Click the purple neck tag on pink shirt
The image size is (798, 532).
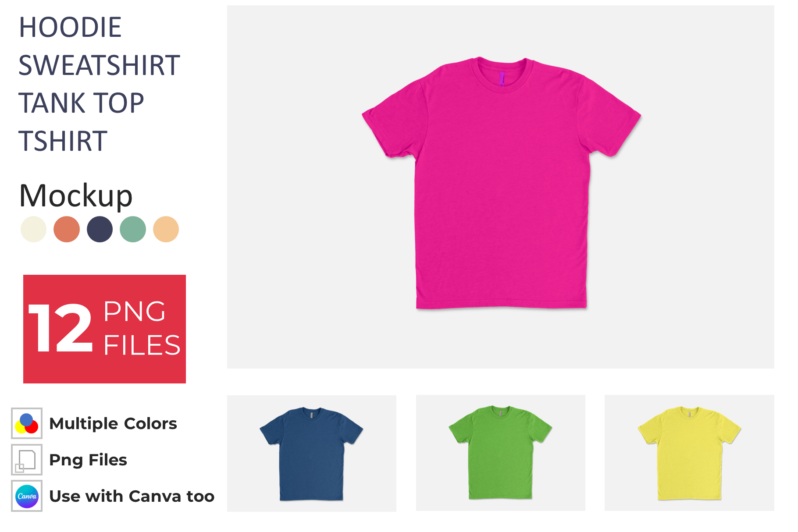[x=502, y=79]
